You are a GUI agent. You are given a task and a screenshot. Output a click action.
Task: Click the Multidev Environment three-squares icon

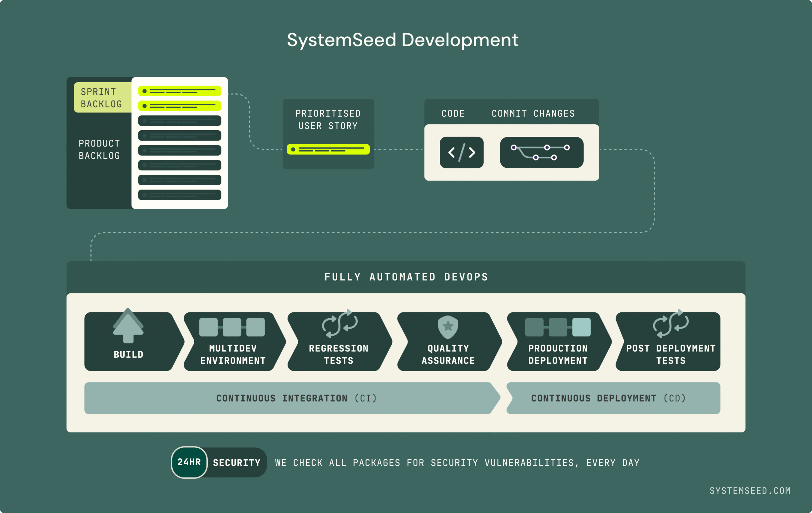(232, 327)
